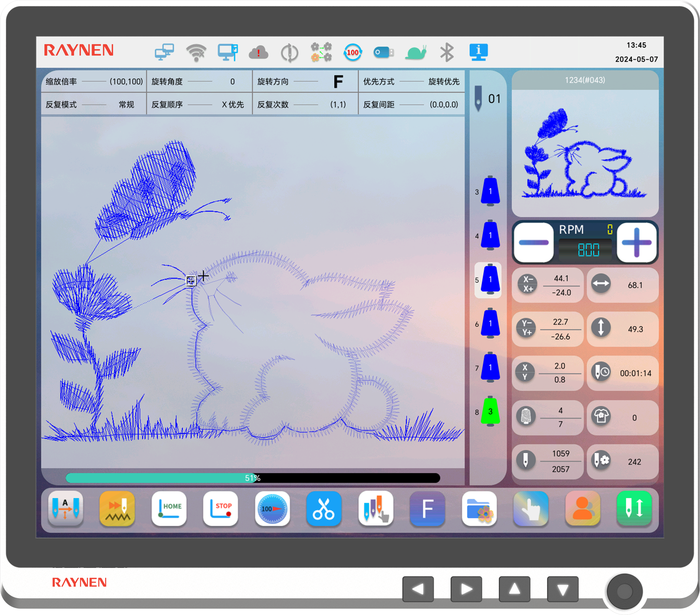The image size is (700, 615).
Task: Click the purple F direction icon
Action: [427, 509]
